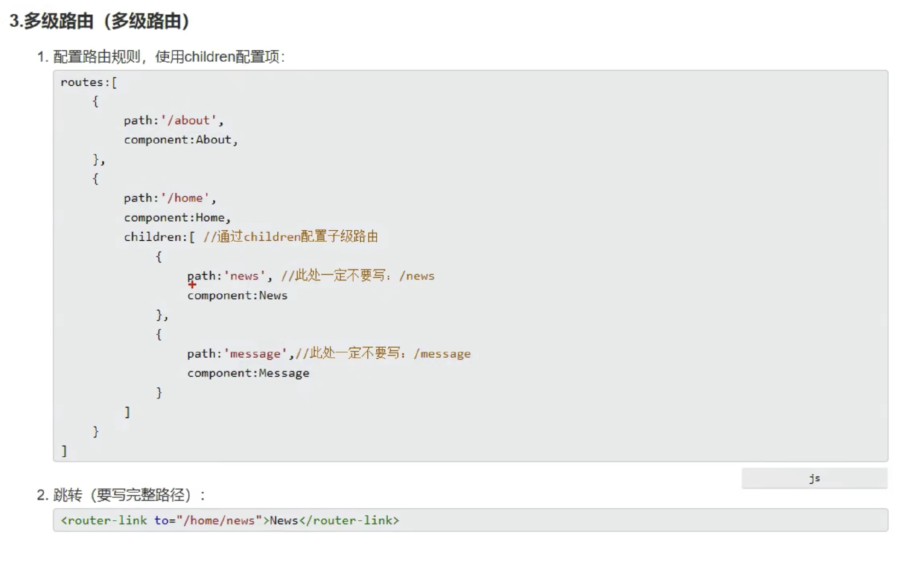Click the path:'/home' code line
Image resolution: width=910 pixels, height=588 pixels.
click(x=170, y=198)
